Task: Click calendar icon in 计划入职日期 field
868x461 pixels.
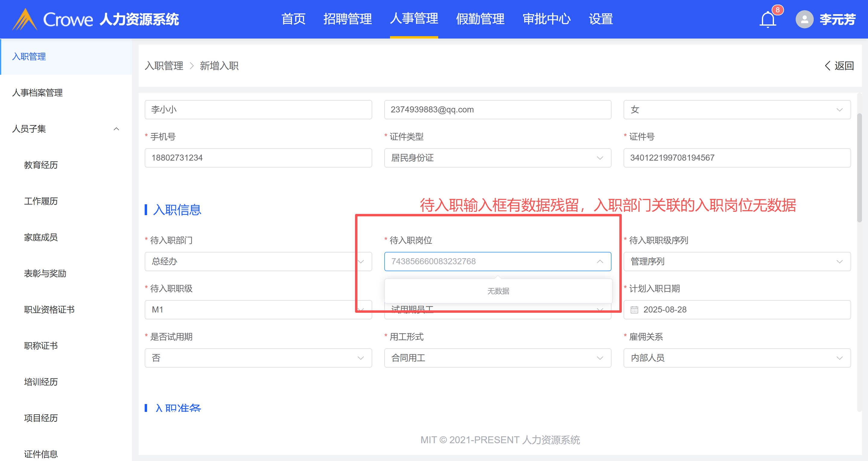Action: click(634, 310)
